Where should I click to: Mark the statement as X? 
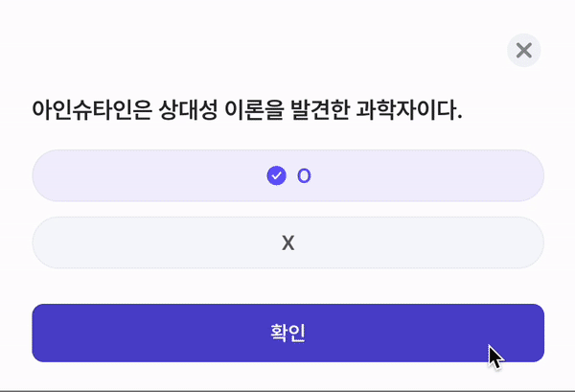(287, 242)
